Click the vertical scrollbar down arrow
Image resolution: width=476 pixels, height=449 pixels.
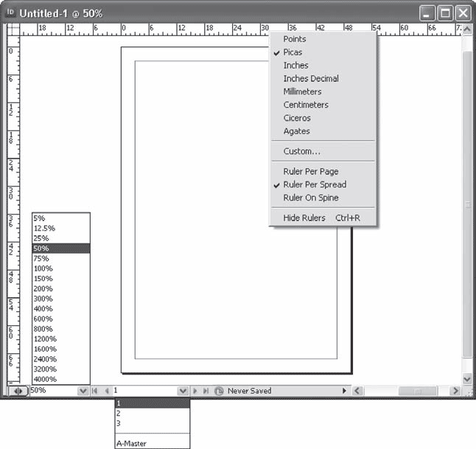point(466,378)
